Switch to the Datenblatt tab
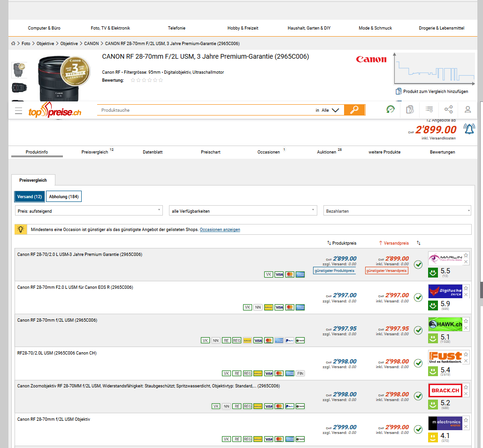 pyautogui.click(x=153, y=152)
